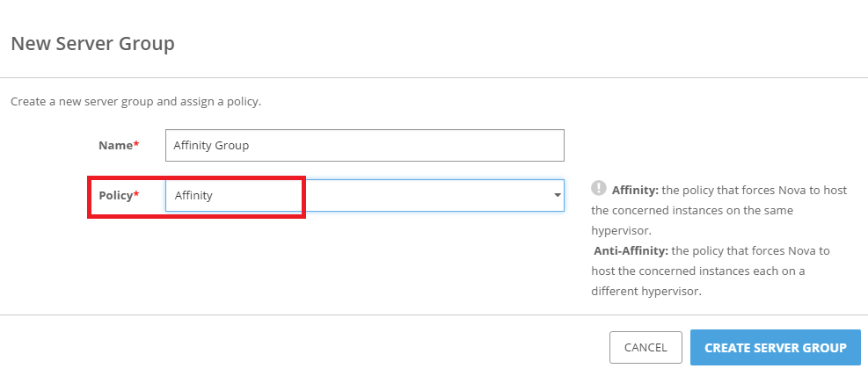Click the red asterisk beside Name
Viewport: 868px width, 376px height.
pyautogui.click(x=136, y=145)
